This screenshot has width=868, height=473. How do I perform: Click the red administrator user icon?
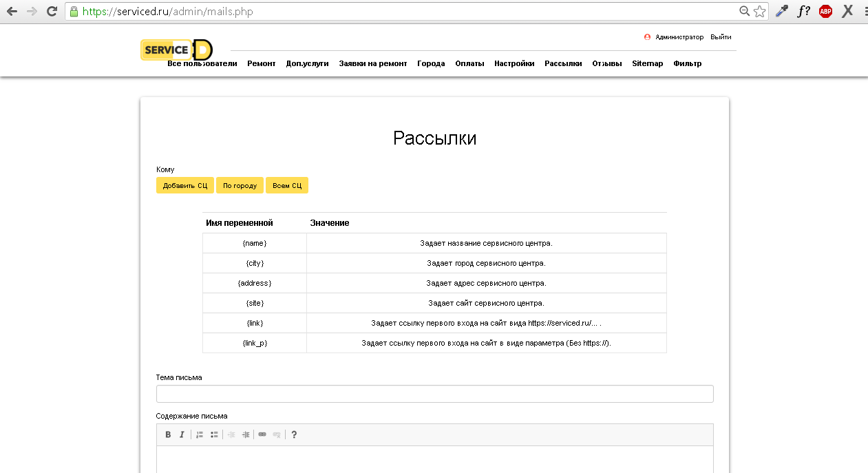point(647,37)
